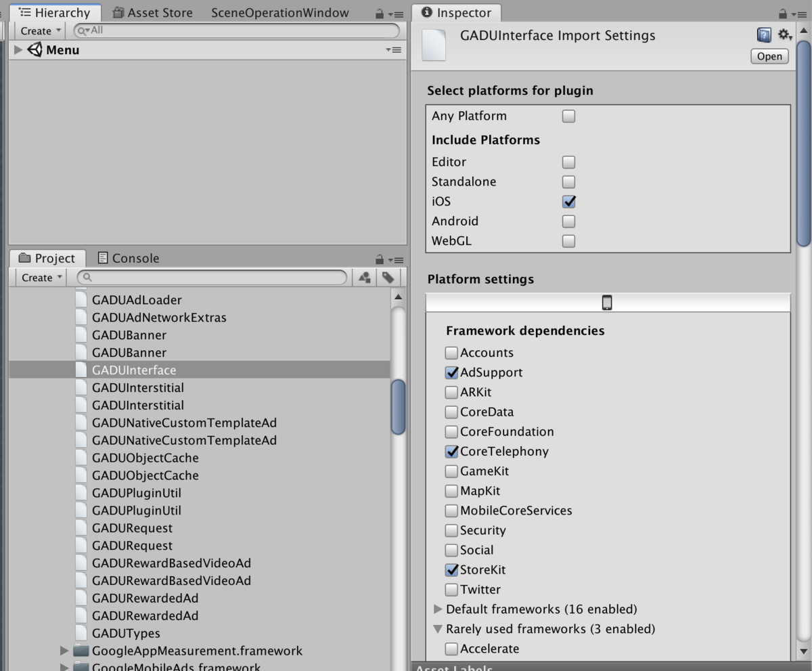Enable the Standalone platform checkbox
Screen dimensions: 812x671
click(568, 182)
